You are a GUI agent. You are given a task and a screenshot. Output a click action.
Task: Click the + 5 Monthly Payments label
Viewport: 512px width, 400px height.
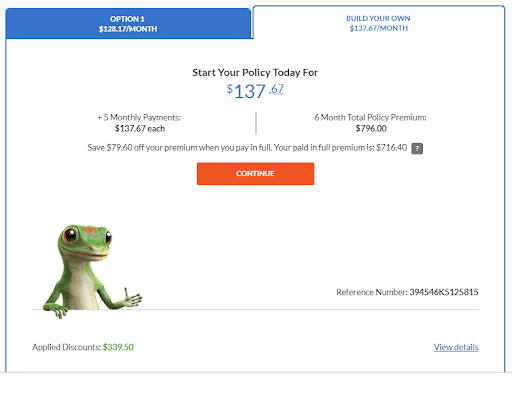pos(139,117)
